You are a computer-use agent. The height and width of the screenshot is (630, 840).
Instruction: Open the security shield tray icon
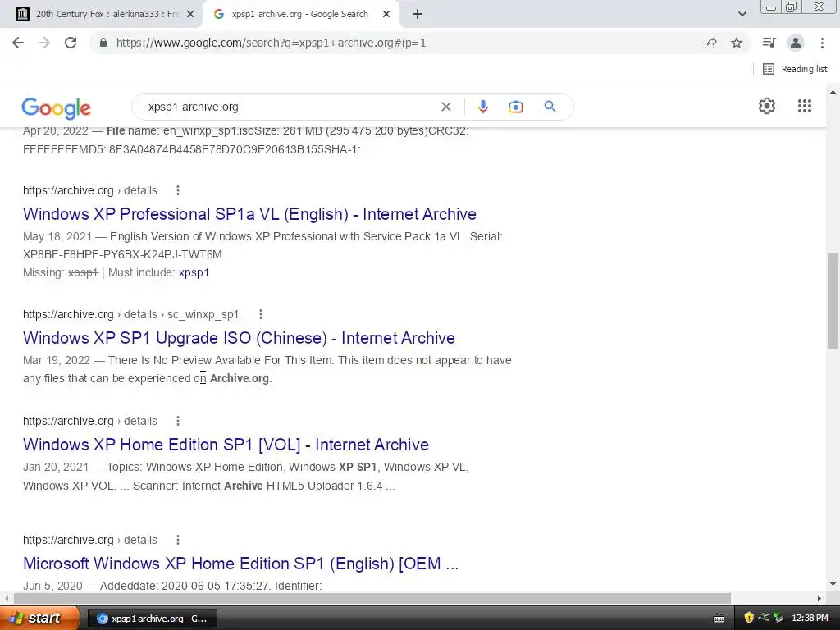click(x=749, y=619)
